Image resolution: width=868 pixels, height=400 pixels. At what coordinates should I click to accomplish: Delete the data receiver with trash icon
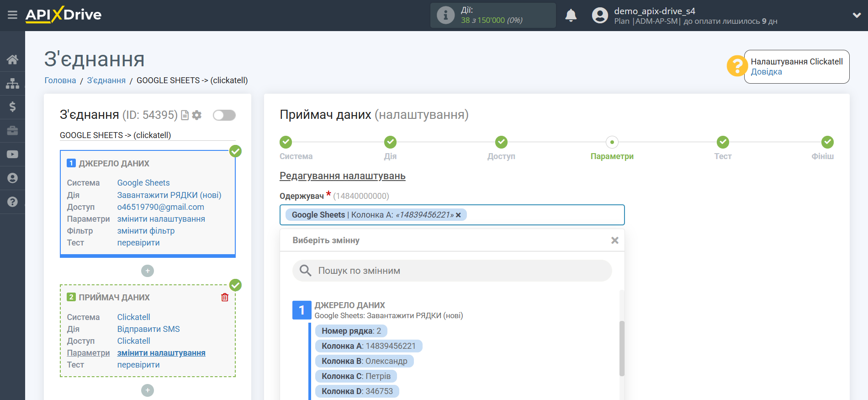(x=225, y=297)
